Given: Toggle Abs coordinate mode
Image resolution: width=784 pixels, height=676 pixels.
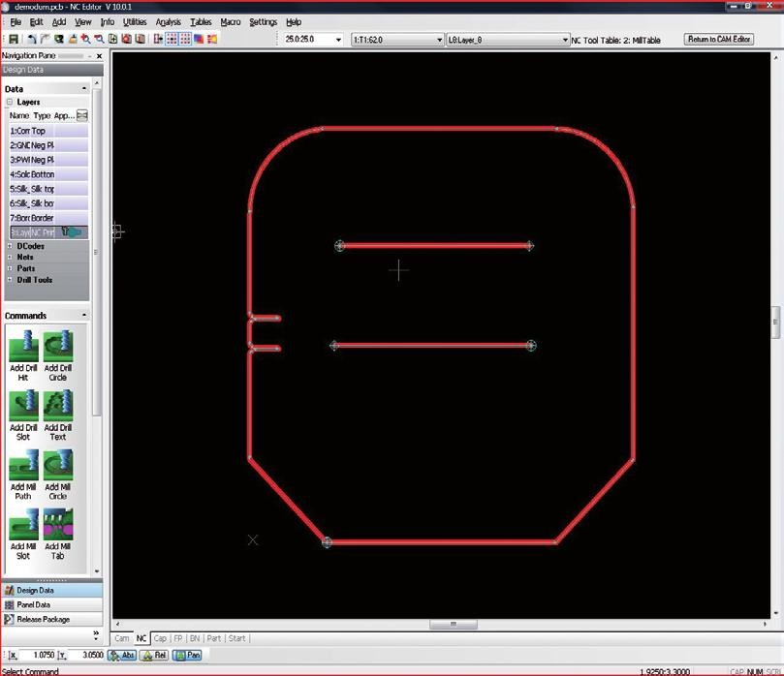Looking at the screenshot, I should pyautogui.click(x=122, y=655).
